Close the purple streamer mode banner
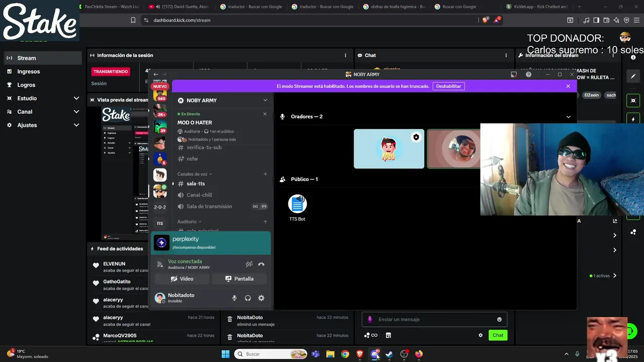644x362 pixels. point(568,86)
